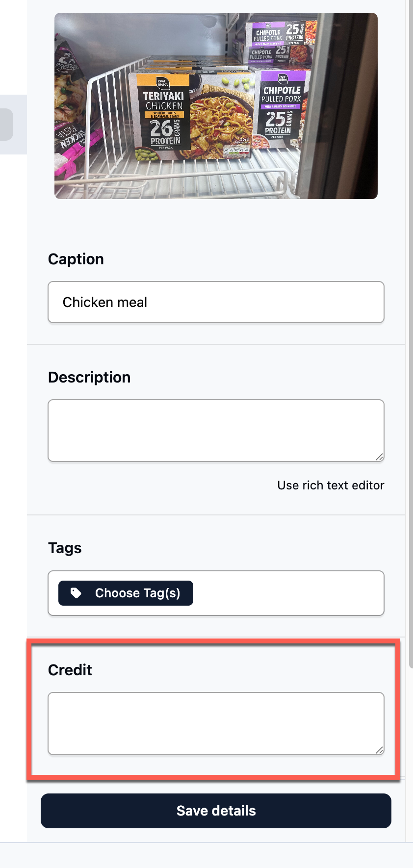Click the grey sidebar handle on the left

tap(6, 125)
